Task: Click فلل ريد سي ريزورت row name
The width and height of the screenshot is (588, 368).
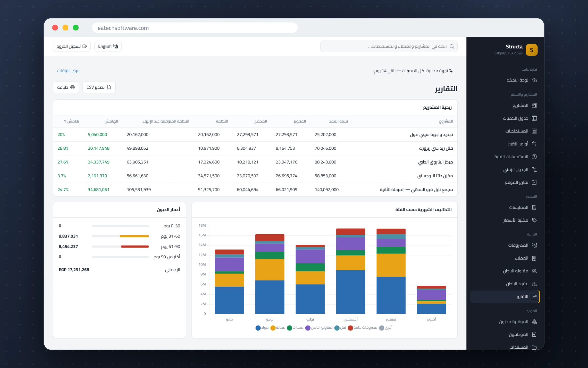Action: pyautogui.click(x=436, y=148)
